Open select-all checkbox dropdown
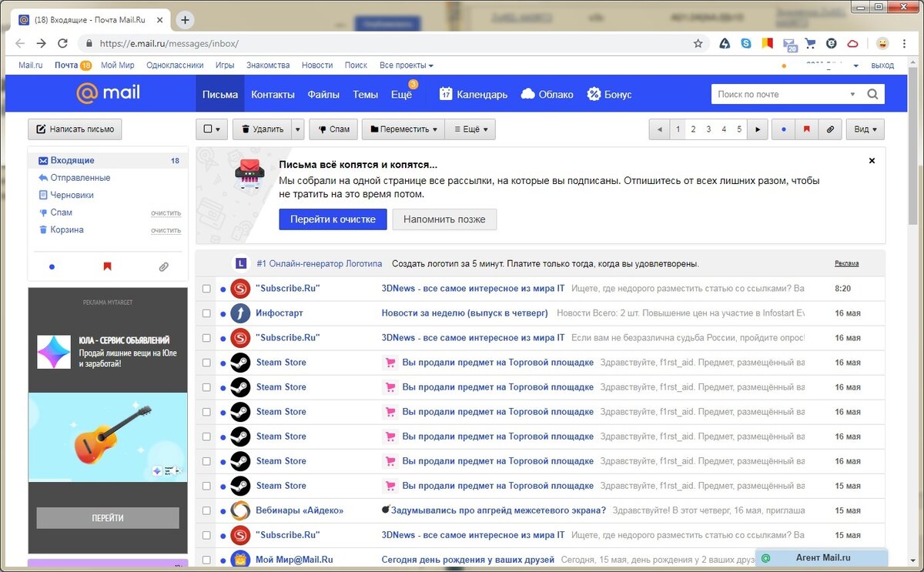 [212, 129]
